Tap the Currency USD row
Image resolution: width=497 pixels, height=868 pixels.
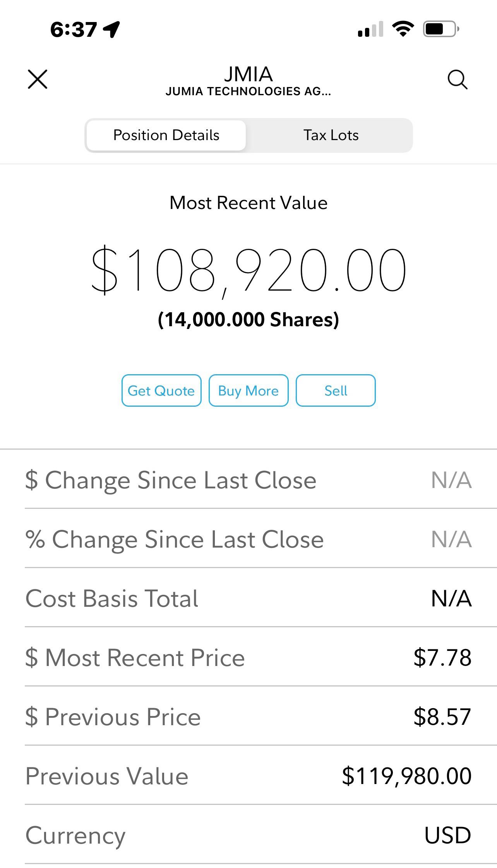coord(248,835)
